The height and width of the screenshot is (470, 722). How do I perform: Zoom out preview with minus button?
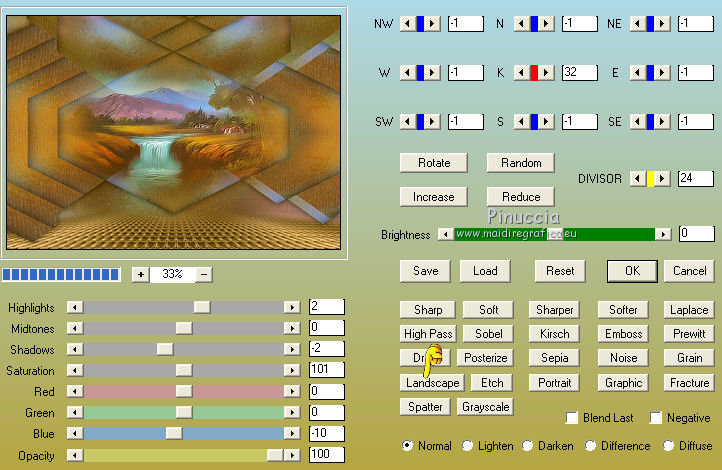204,275
